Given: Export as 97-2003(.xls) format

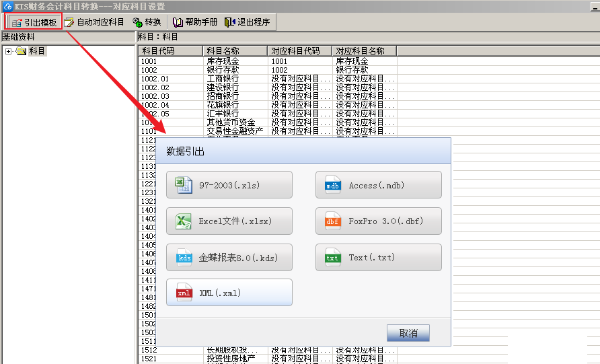Looking at the screenshot, I should pos(229,185).
